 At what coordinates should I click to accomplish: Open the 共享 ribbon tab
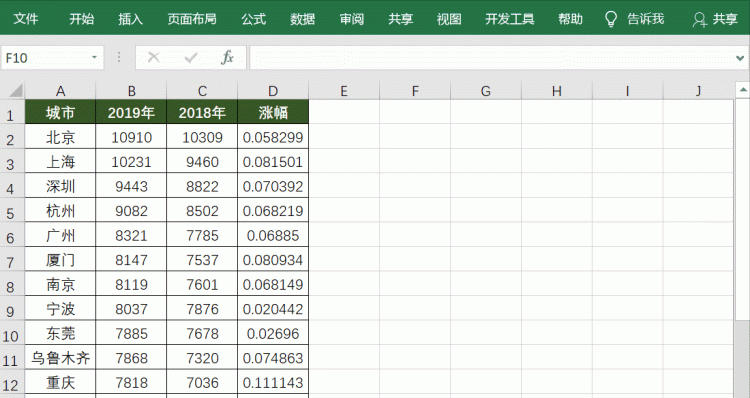tap(400, 19)
